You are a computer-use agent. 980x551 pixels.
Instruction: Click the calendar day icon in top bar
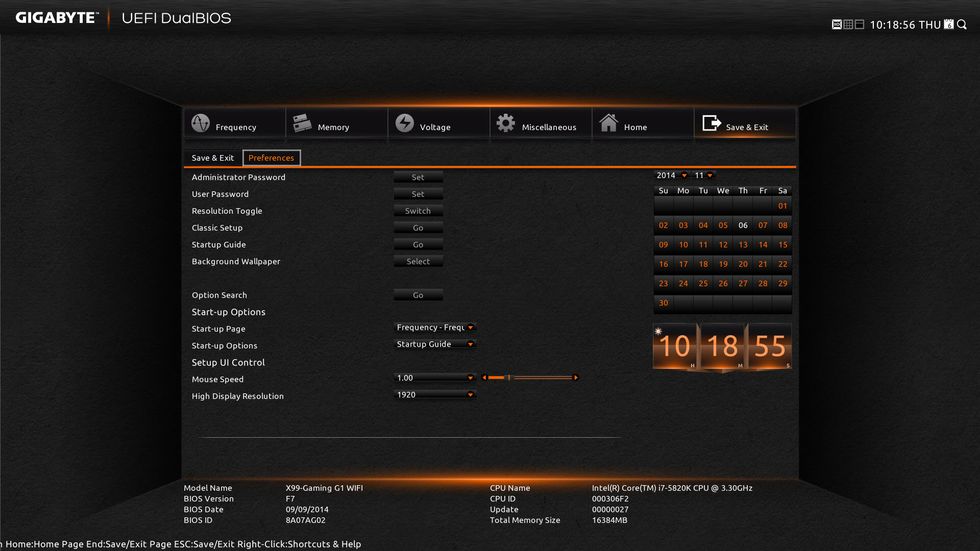(x=949, y=24)
